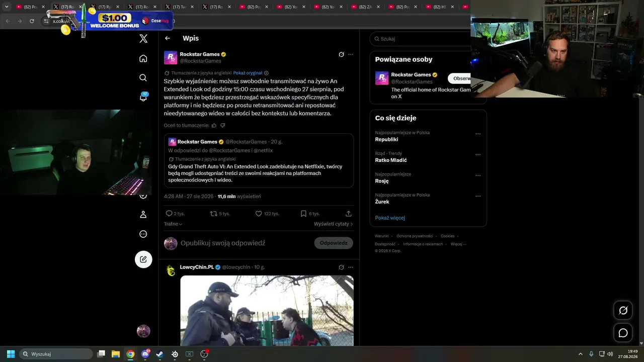Open Republiki trending topic
This screenshot has width=644, height=362.
(386, 139)
